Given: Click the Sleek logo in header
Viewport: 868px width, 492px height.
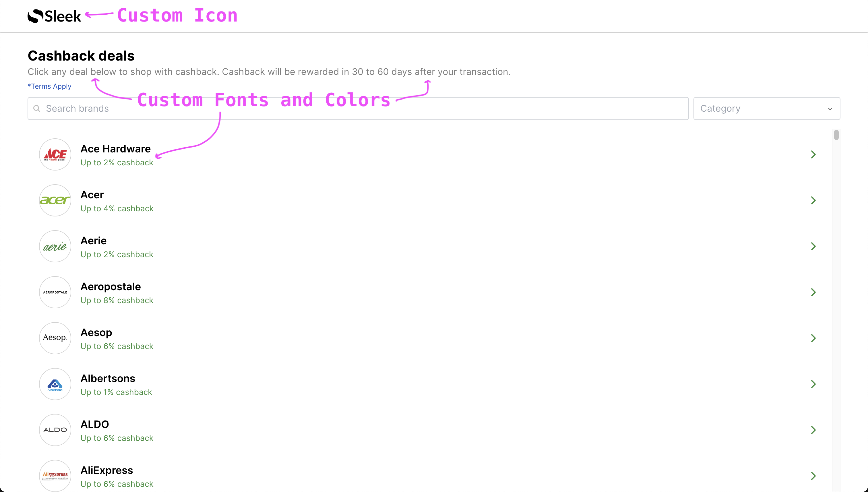Looking at the screenshot, I should pos(54,16).
